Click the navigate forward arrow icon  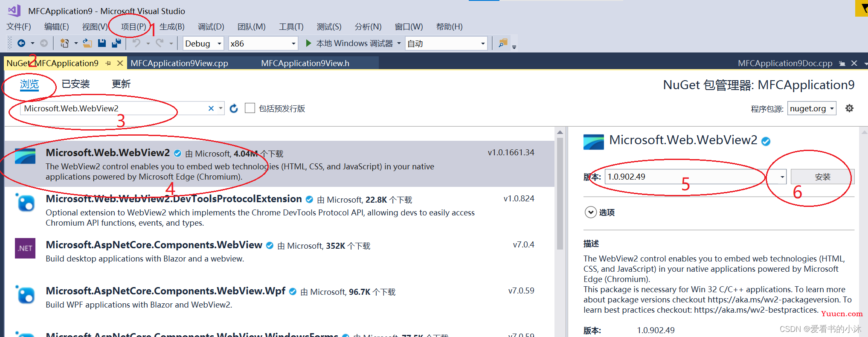click(44, 43)
